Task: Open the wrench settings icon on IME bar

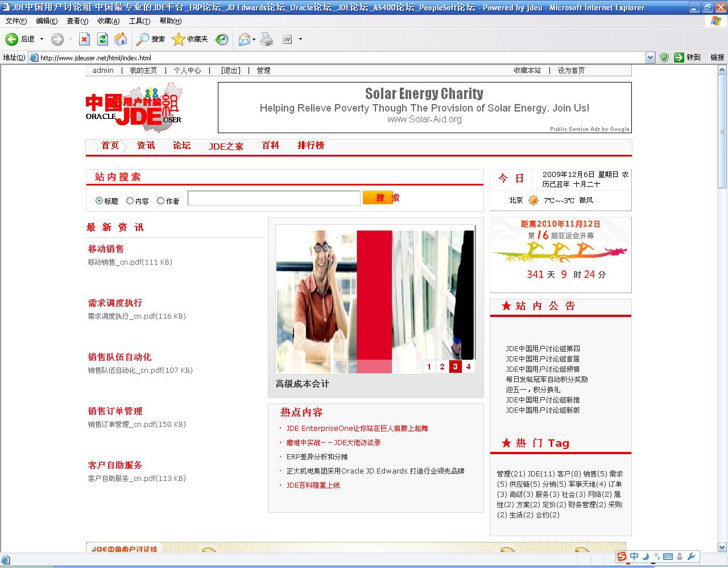Action: coord(692,557)
